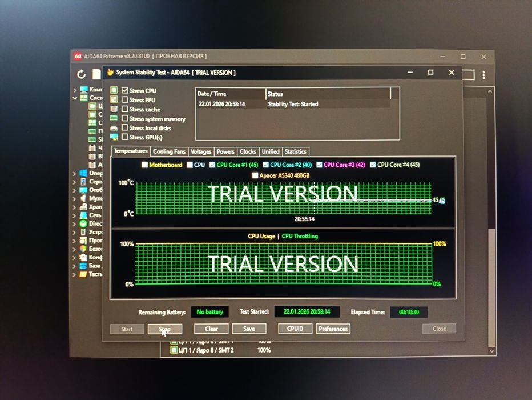Viewport: 532px width, 400px height.
Task: Expand the Муль tree node arrow
Action: (x=75, y=199)
